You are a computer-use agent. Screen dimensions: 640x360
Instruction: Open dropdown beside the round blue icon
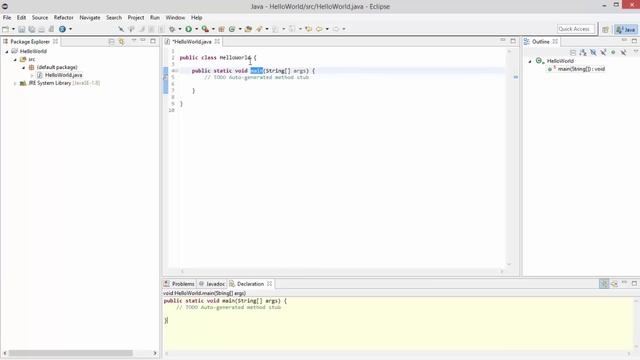(x=70, y=29)
